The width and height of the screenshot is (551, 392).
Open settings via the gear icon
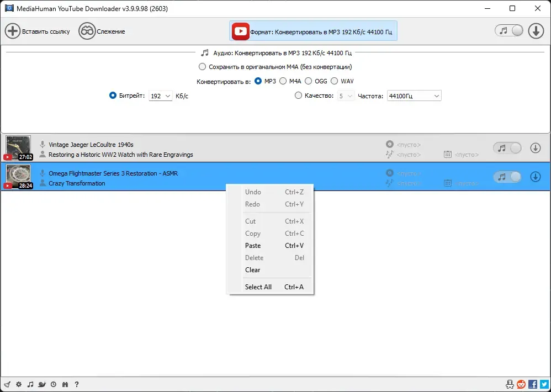[x=19, y=384]
